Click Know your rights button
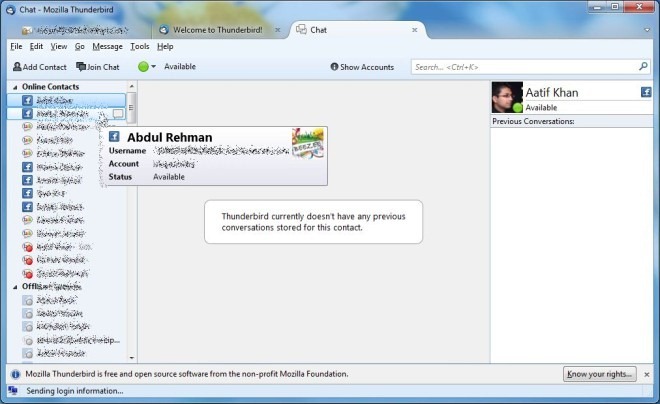The height and width of the screenshot is (404, 660). pos(599,374)
